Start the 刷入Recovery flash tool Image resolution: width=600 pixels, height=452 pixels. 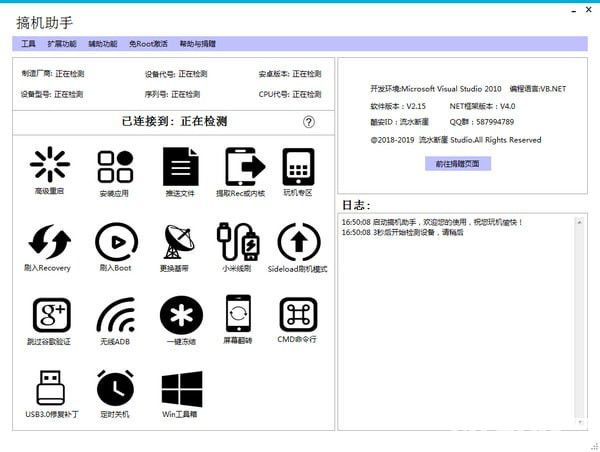click(50, 242)
